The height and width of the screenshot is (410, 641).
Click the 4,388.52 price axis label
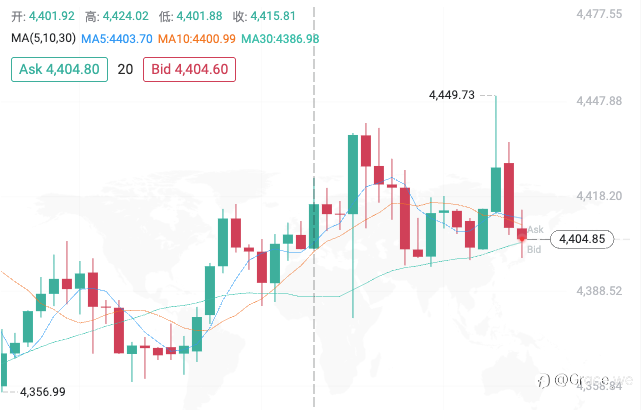coord(599,291)
